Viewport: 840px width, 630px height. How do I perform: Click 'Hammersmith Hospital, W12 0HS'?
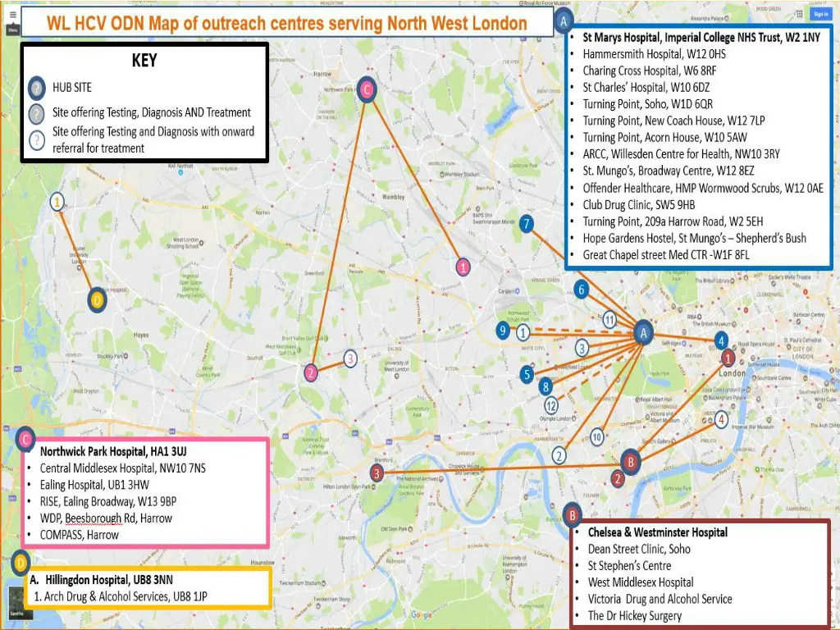[654, 54]
